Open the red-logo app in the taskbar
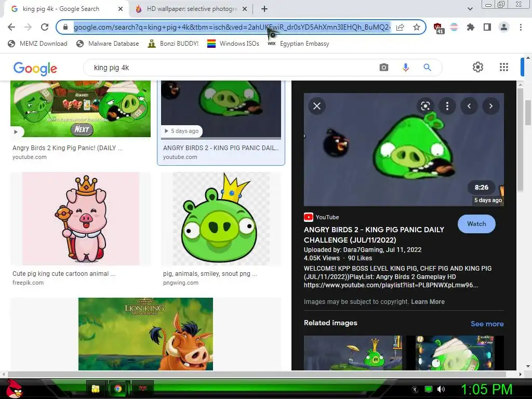 [142, 389]
